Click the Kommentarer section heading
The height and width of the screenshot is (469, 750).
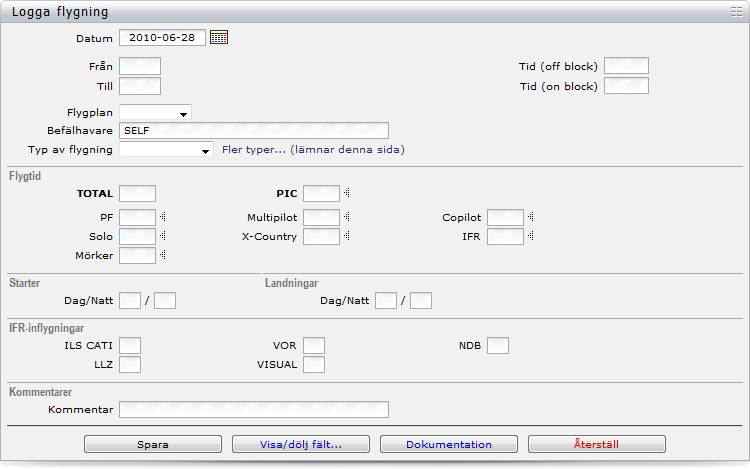click(41, 392)
